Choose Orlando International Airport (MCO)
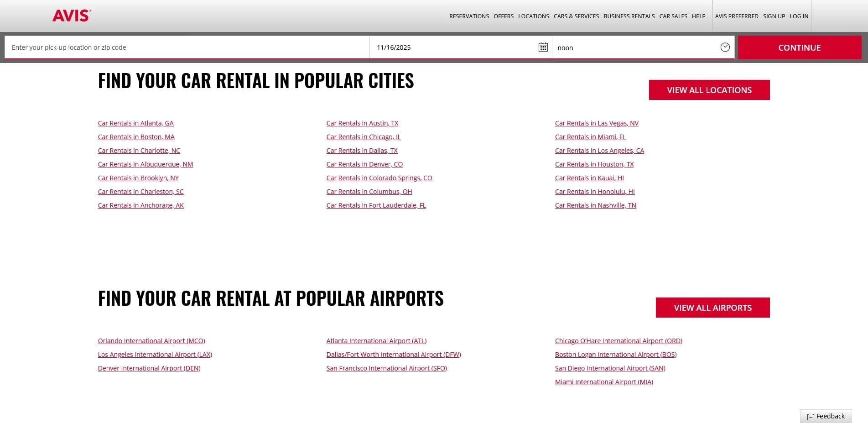 point(151,341)
